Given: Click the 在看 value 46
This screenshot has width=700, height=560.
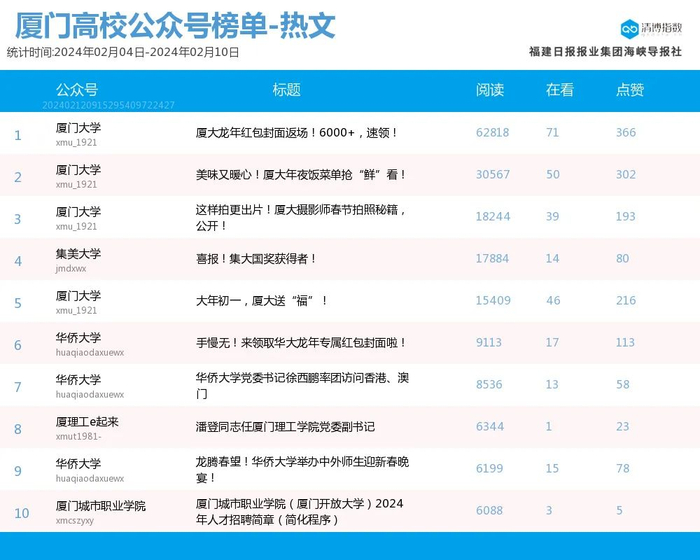Looking at the screenshot, I should coord(553,301).
